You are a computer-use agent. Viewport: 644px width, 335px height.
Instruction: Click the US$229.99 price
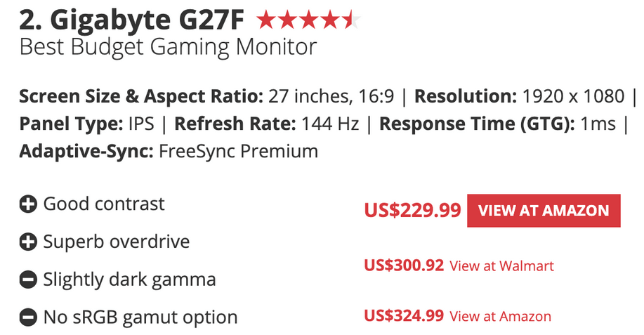[412, 210]
